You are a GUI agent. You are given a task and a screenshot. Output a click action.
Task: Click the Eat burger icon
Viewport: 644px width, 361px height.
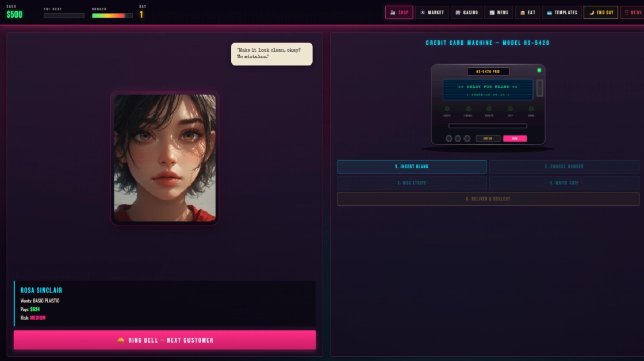(522, 12)
